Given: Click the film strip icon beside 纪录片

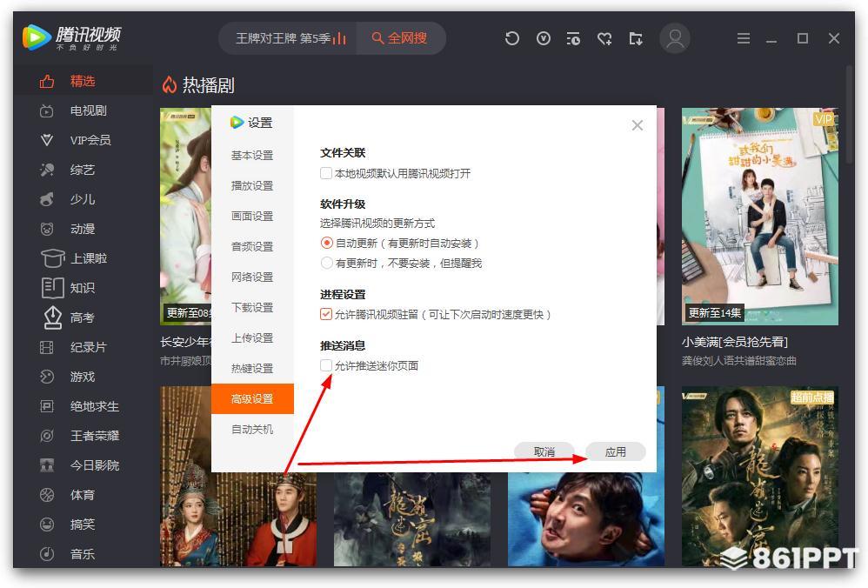Looking at the screenshot, I should coord(47,347).
